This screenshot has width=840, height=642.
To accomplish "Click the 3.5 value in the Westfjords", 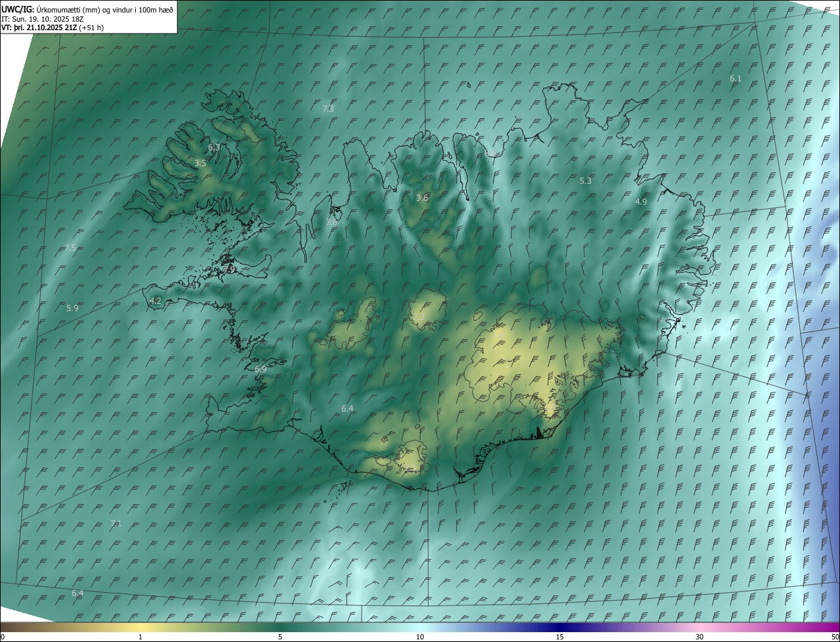I will tap(200, 163).
